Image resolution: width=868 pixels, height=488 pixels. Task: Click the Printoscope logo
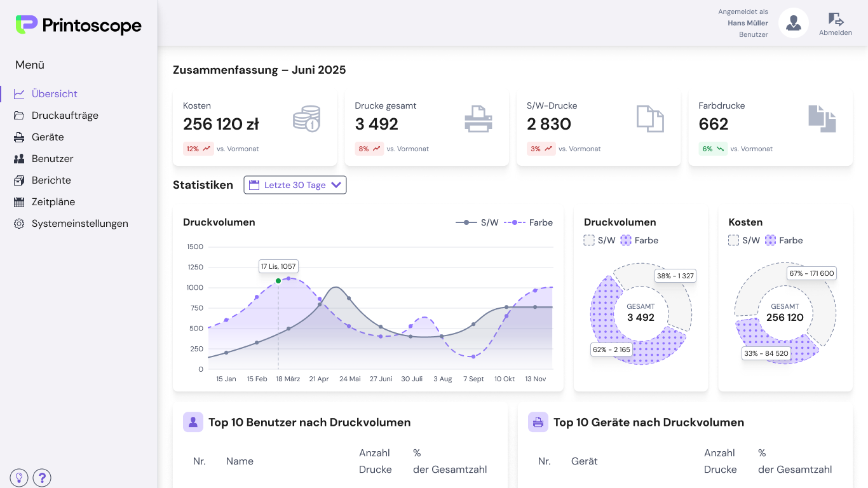(x=79, y=25)
